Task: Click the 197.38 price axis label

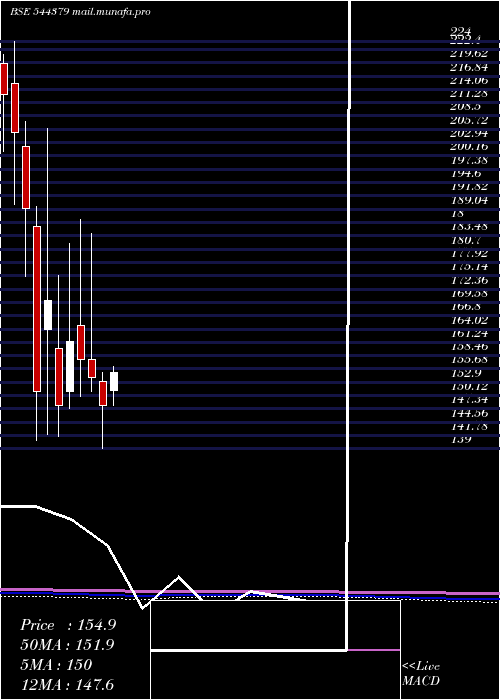Action: pos(469,160)
